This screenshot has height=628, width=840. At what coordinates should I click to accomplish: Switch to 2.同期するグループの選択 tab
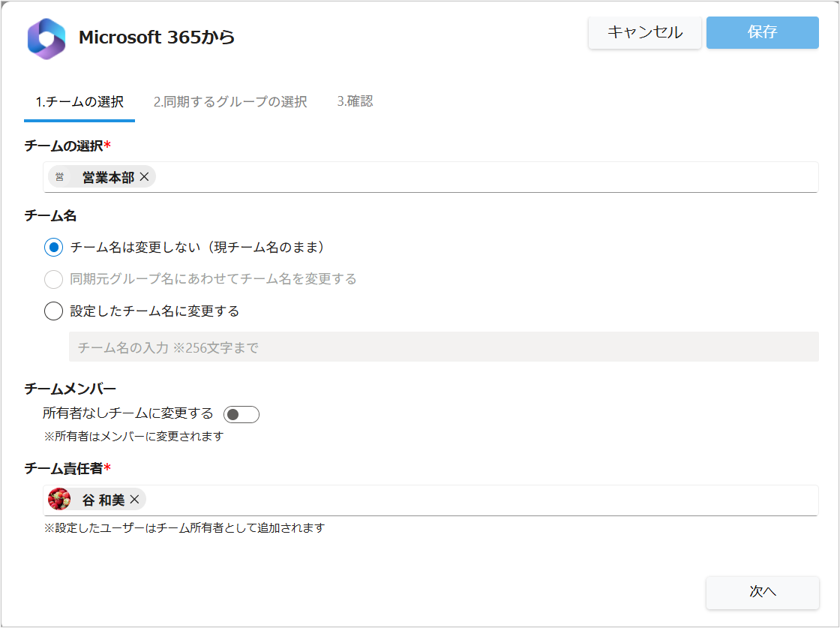coord(230,102)
